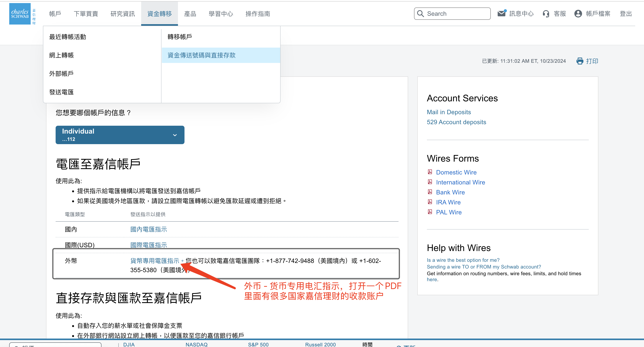Open the 下單買賣 navigation menu

[x=86, y=14]
